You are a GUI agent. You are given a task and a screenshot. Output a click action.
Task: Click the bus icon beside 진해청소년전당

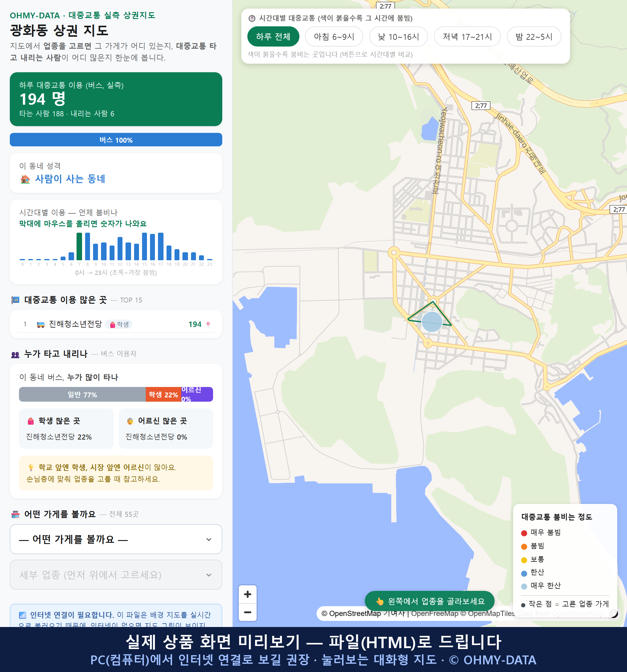[x=40, y=325]
